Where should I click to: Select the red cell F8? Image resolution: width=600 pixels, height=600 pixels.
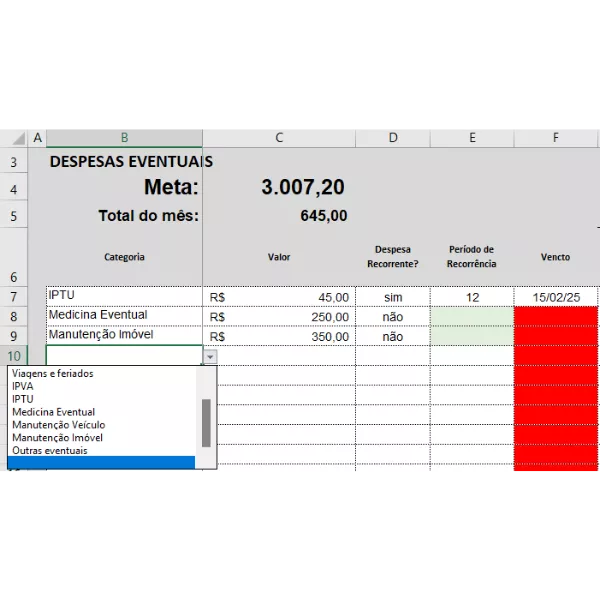[x=556, y=316]
